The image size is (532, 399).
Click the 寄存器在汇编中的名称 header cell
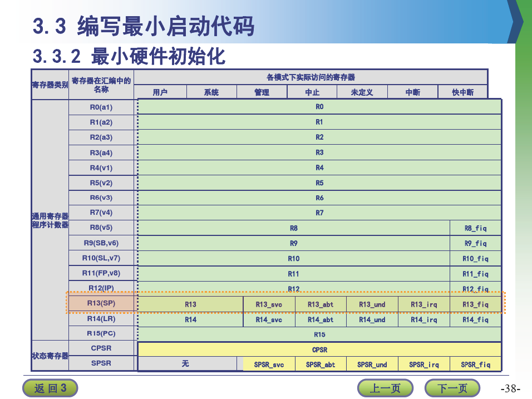[x=101, y=85]
